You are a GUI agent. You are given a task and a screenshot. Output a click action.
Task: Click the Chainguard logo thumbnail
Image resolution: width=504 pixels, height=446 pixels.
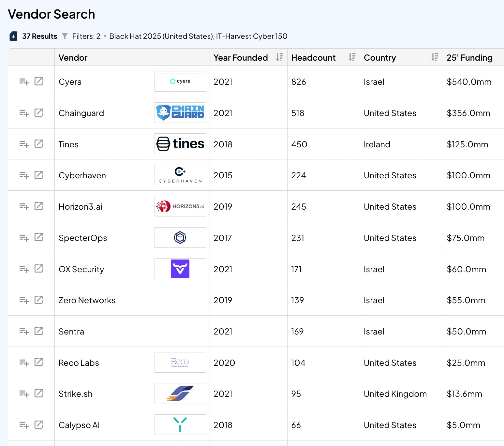tap(180, 113)
